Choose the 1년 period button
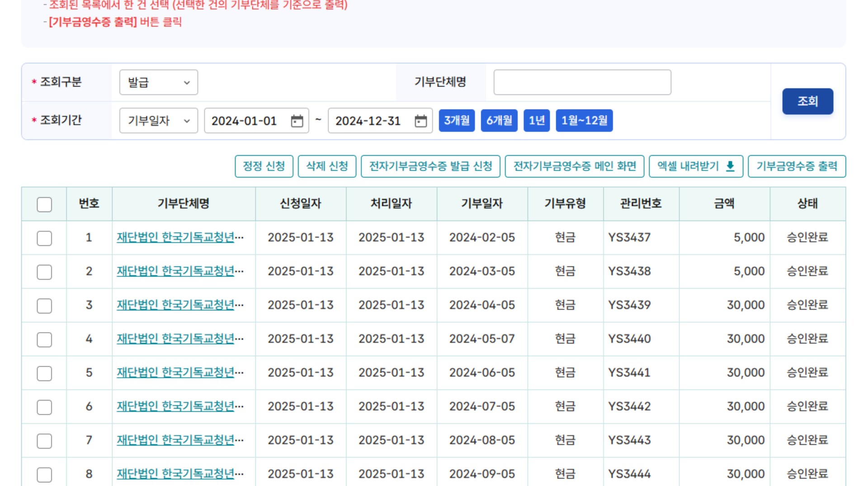 (x=537, y=120)
